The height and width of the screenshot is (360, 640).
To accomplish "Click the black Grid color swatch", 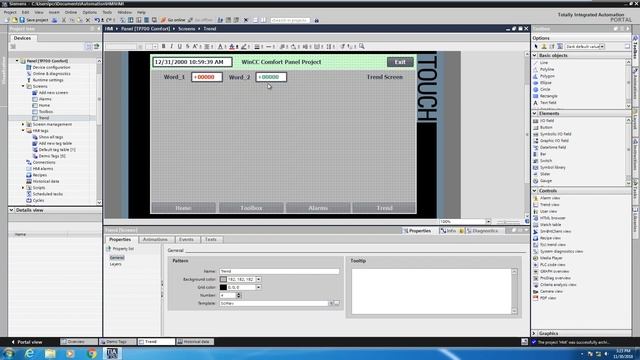I will click(x=223, y=287).
